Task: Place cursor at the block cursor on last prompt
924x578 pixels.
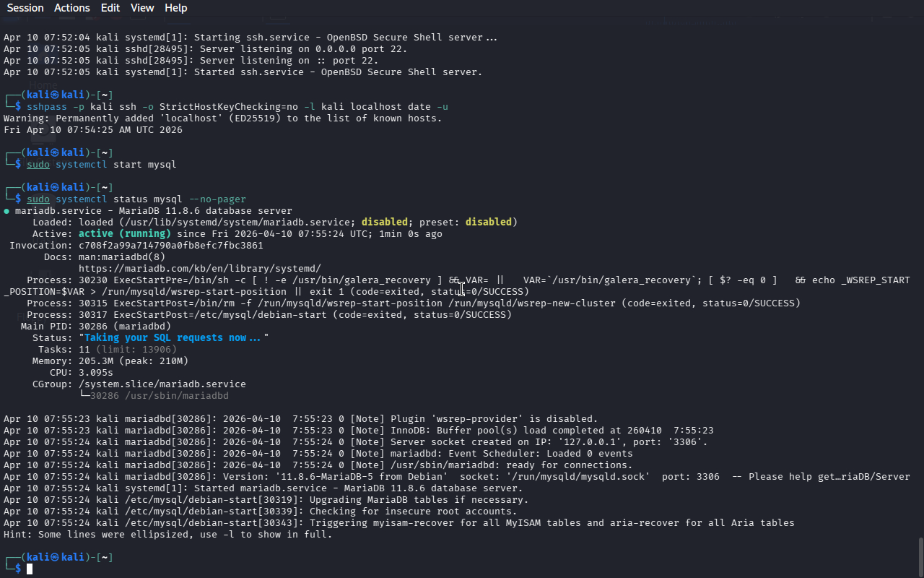Action: point(30,569)
